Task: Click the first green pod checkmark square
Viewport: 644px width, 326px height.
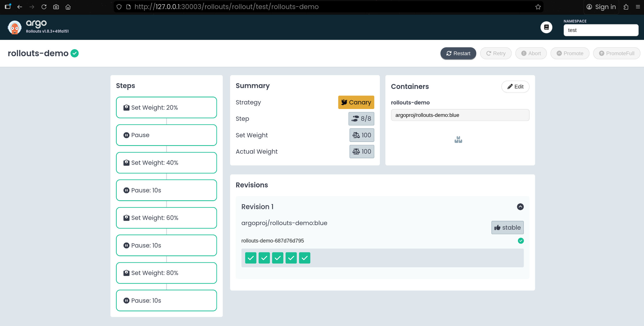Action: (251, 258)
